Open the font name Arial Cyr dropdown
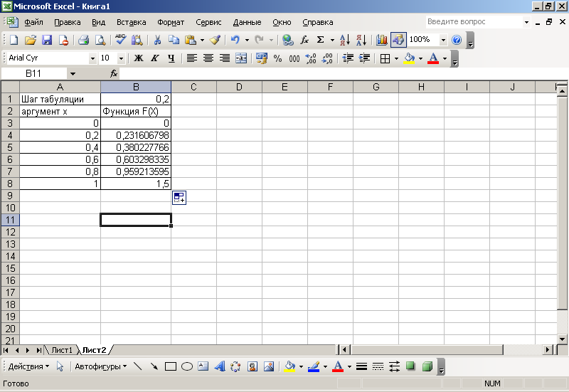The width and height of the screenshot is (569, 392). coord(92,58)
